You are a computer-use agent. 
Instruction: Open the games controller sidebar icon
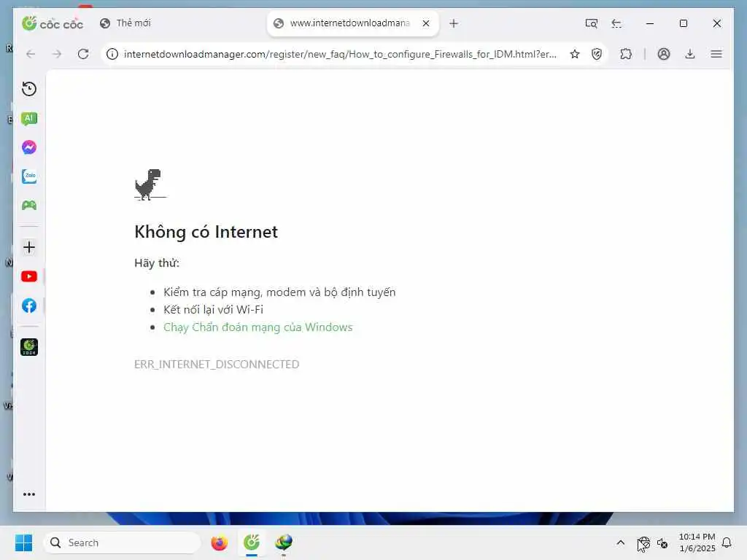coord(29,205)
